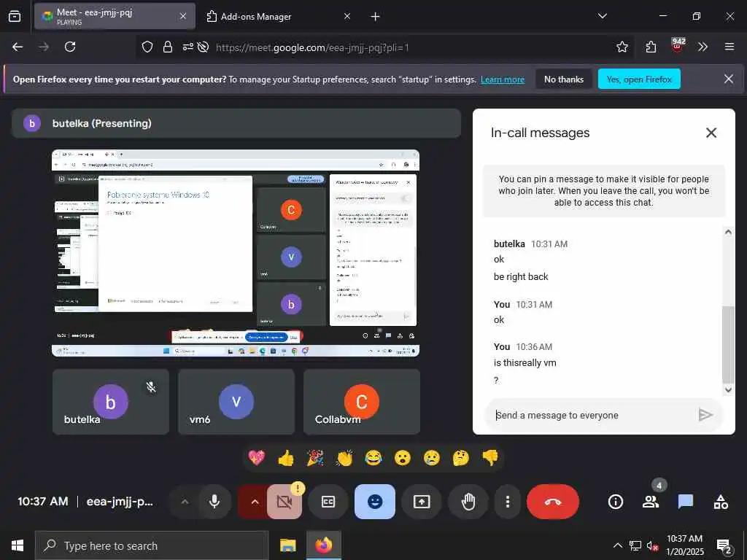
Task: Click Yes, open Firefox button
Action: [639, 79]
